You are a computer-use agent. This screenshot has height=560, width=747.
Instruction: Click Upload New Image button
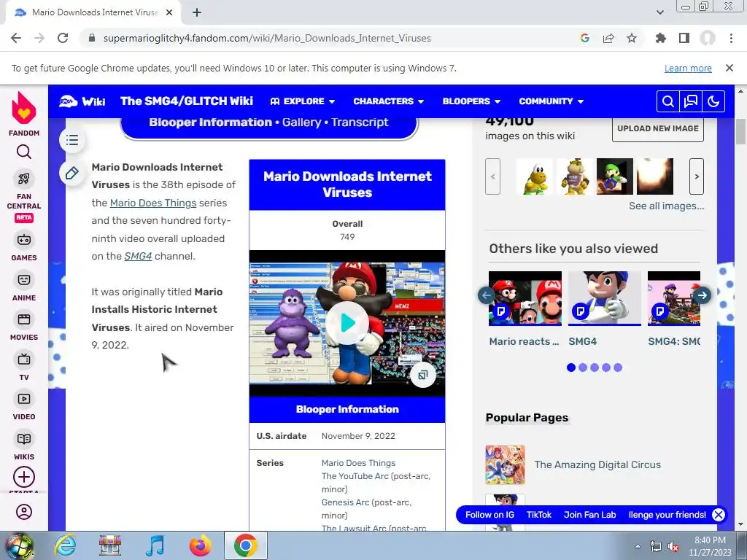coord(658,128)
